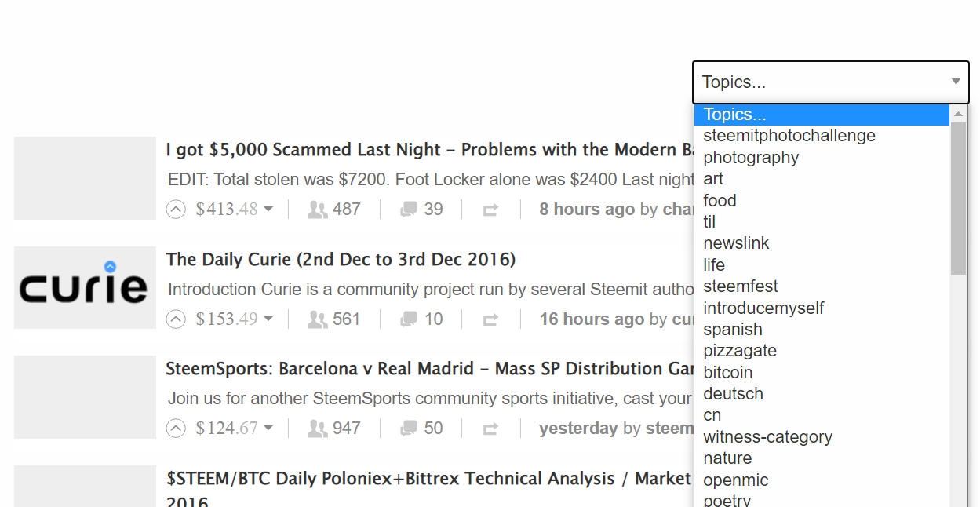This screenshot has height=507, width=980.
Task: Choose steemitphotochallenge from the topics list
Action: click(x=822, y=136)
